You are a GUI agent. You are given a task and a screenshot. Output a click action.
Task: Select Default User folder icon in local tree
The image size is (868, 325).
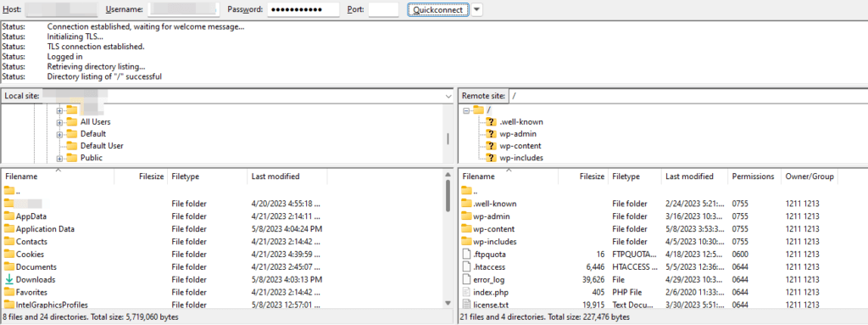[71, 146]
